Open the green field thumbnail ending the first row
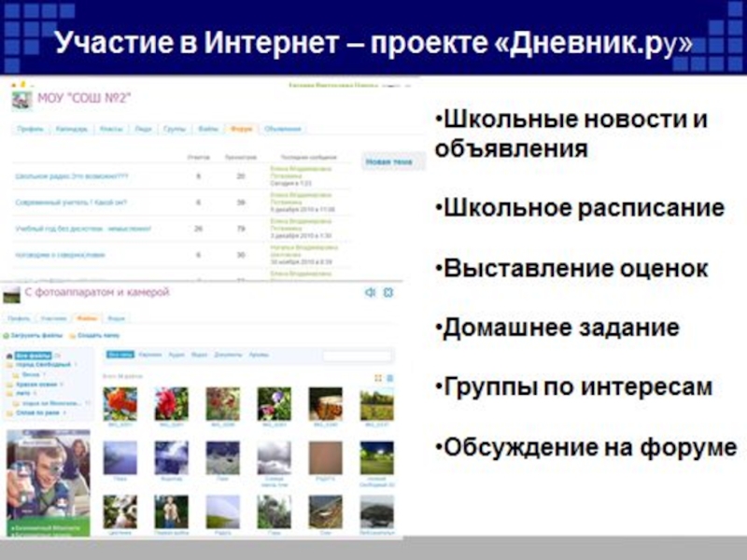Image resolution: width=747 pixels, height=560 pixels. pos(377,404)
